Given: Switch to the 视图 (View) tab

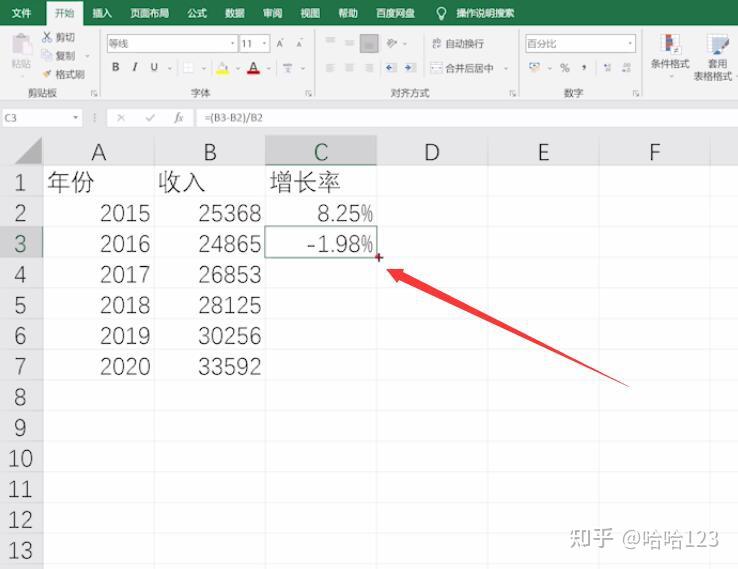Looking at the screenshot, I should coord(310,13).
